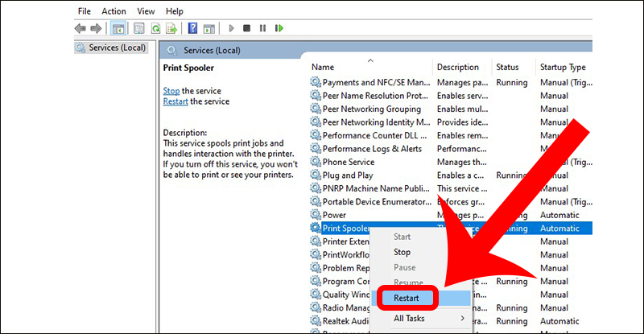The width and height of the screenshot is (644, 334).
Task: Click the Back arrow toolbar icon
Action: (80, 28)
